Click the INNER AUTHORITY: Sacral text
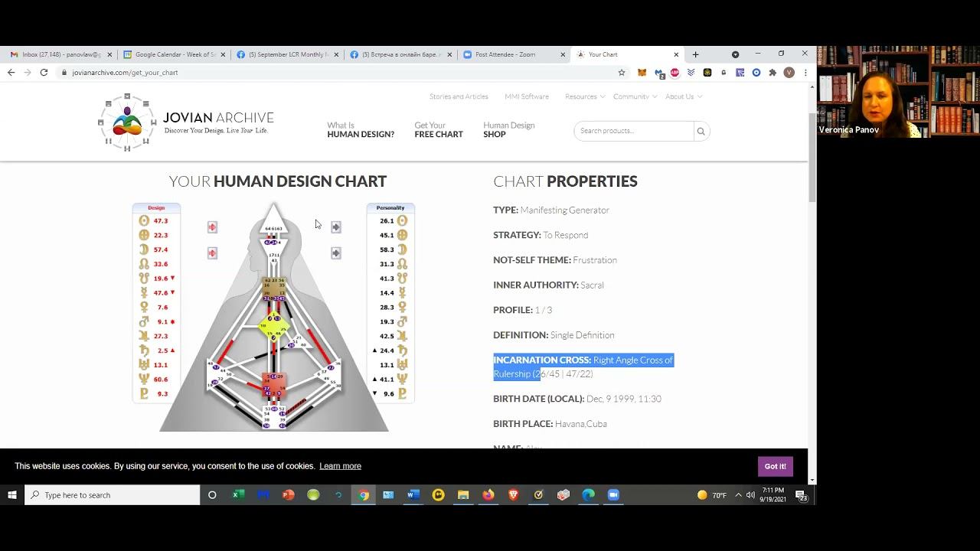Screen dimensions: 980x551 (x=548, y=285)
